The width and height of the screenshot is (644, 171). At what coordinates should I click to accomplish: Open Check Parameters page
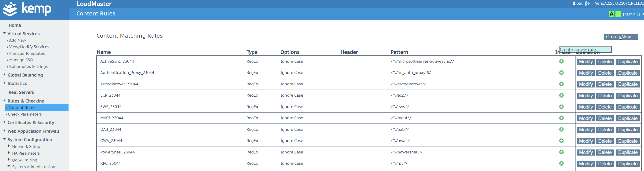(x=25, y=114)
